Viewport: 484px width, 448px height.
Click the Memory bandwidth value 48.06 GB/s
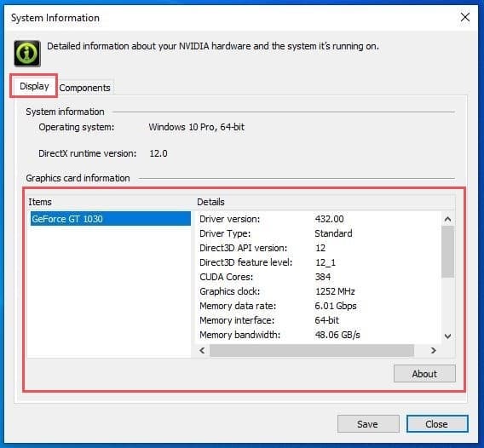tap(337, 335)
